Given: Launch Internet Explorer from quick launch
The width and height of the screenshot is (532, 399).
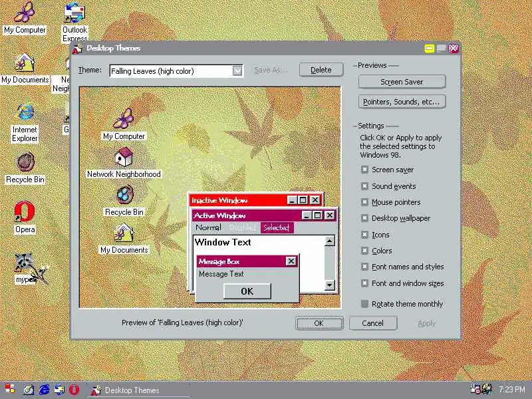Looking at the screenshot, I should coord(44,390).
